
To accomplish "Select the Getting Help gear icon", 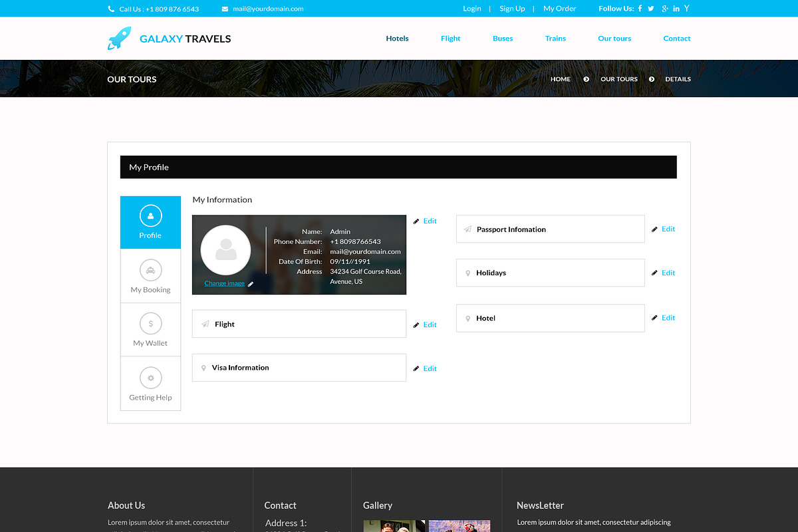I will tap(151, 378).
